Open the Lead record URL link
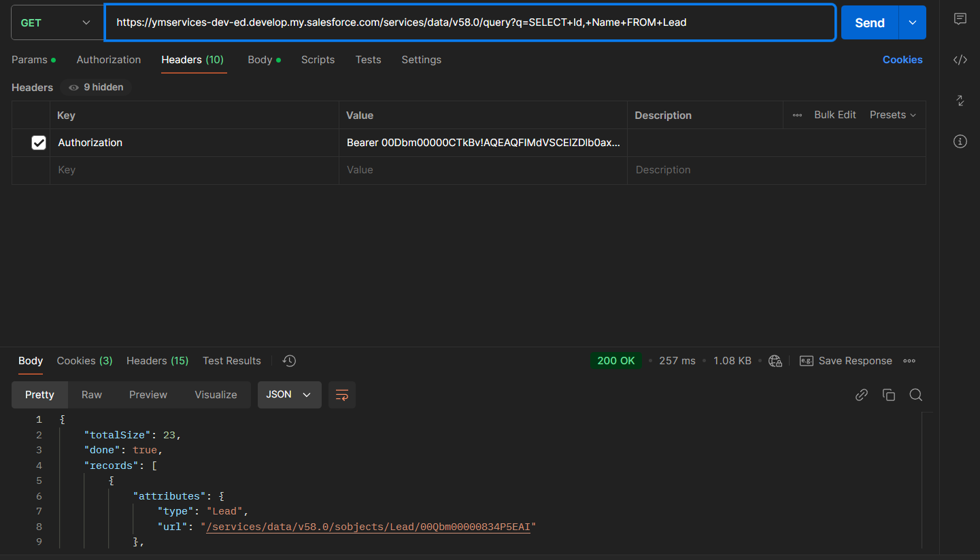The image size is (980, 560). pos(368,527)
